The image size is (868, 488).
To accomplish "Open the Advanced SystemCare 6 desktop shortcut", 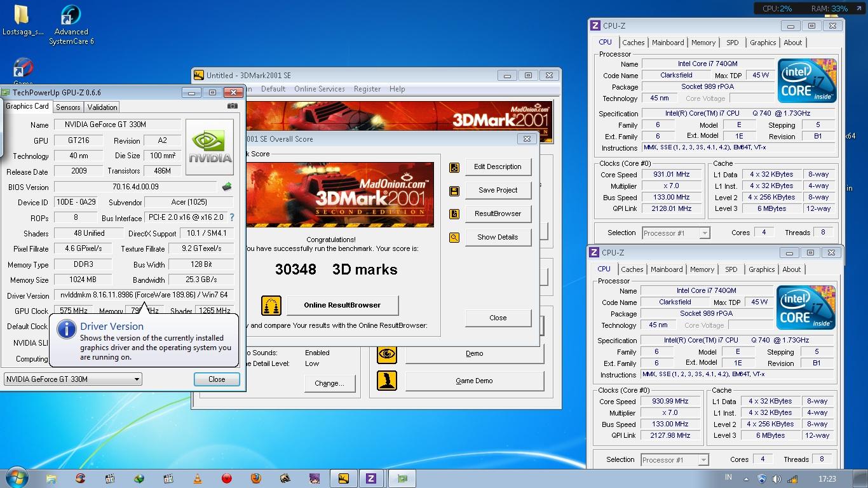I will click(x=71, y=25).
